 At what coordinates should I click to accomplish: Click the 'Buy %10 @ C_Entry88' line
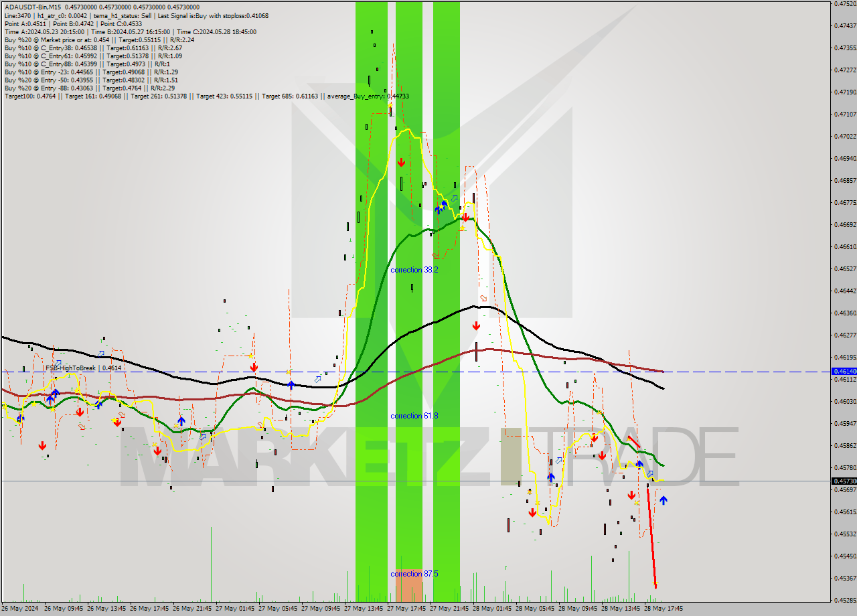coord(86,64)
